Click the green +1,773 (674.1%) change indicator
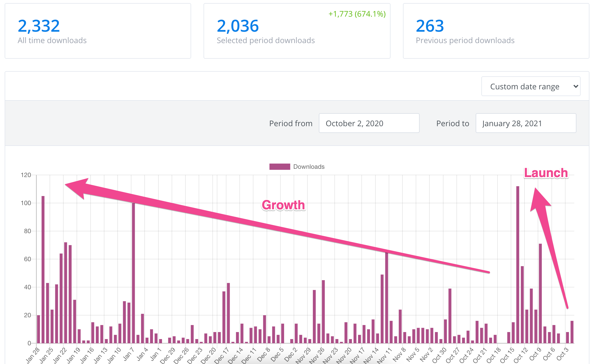Screen dimensions: 592x364 coord(357,14)
